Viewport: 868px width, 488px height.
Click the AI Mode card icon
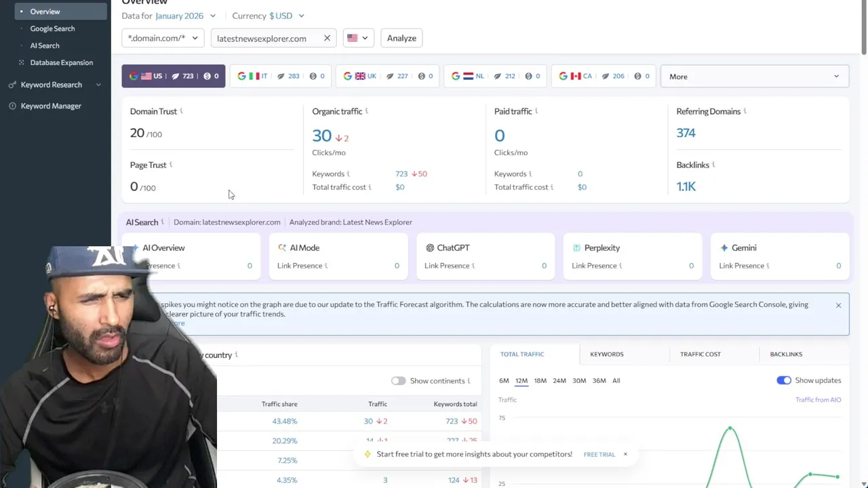(x=282, y=248)
